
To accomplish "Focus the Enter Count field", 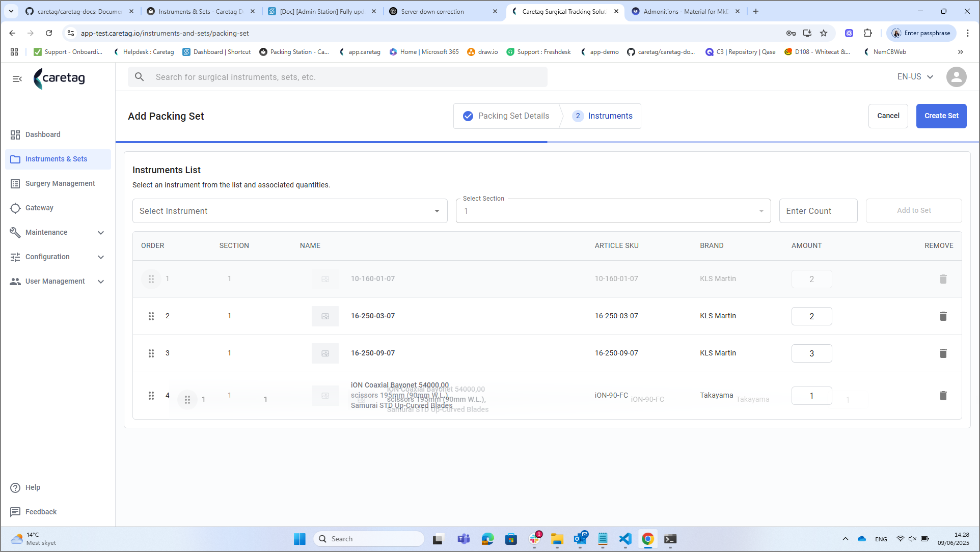I will click(818, 211).
